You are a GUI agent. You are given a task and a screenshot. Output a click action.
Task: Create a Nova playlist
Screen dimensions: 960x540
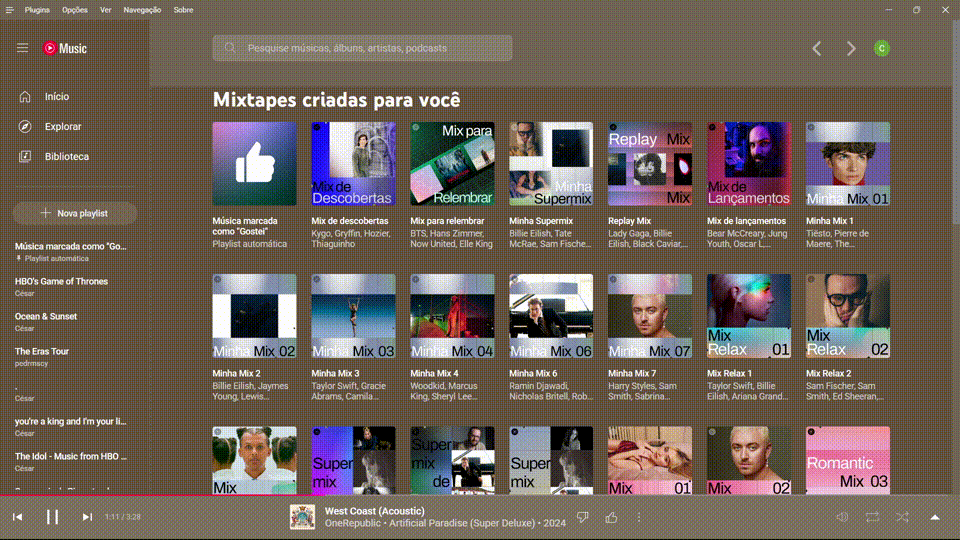point(75,214)
